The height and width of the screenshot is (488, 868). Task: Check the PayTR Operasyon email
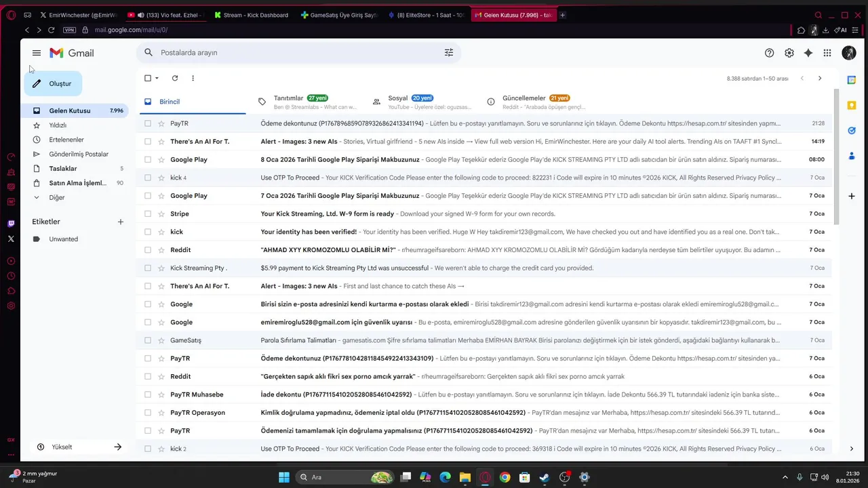[148, 412]
